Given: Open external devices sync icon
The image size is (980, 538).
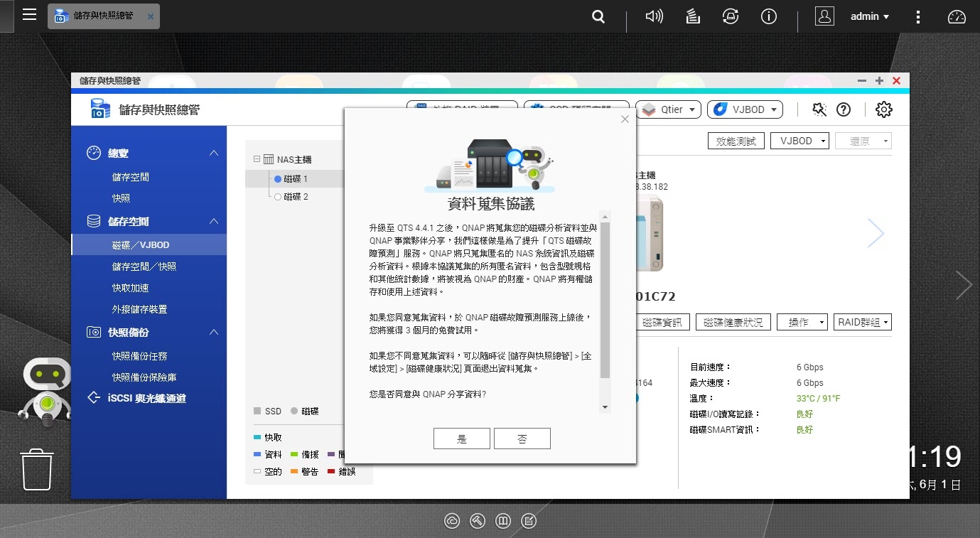Looking at the screenshot, I should click(x=730, y=16).
